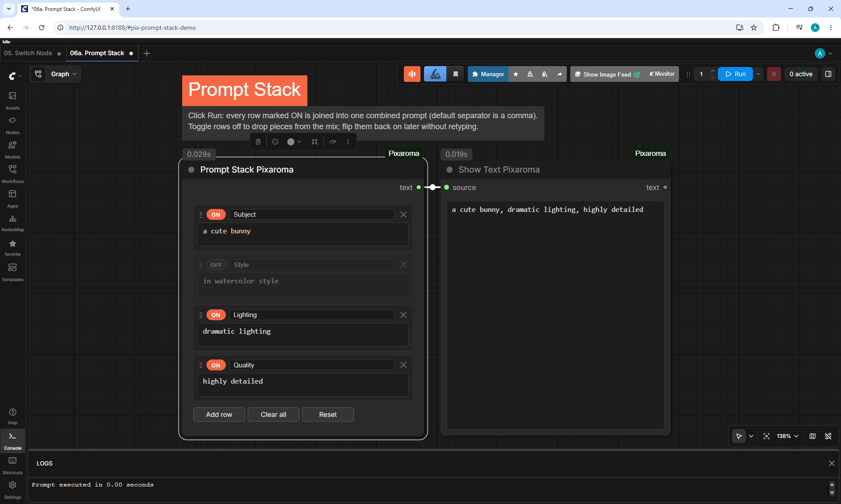Open the zoom level 138% dropdown
Image resolution: width=841 pixels, height=504 pixels.
coord(787,436)
